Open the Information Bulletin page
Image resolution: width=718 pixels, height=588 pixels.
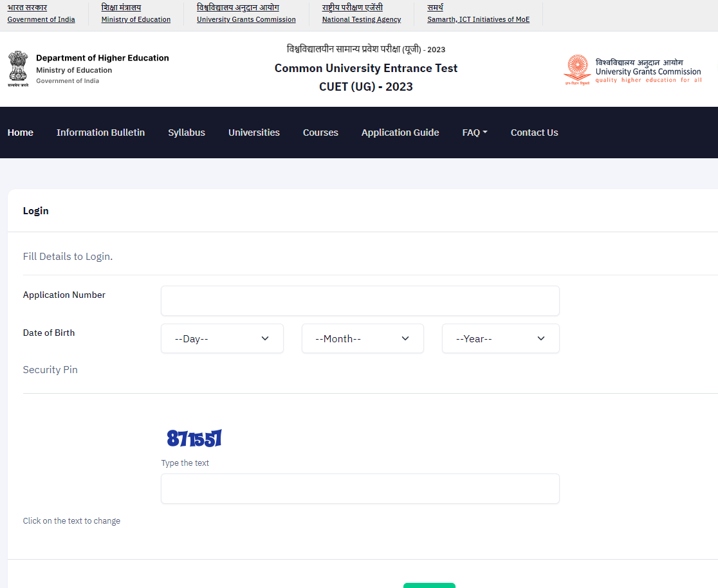(x=100, y=133)
